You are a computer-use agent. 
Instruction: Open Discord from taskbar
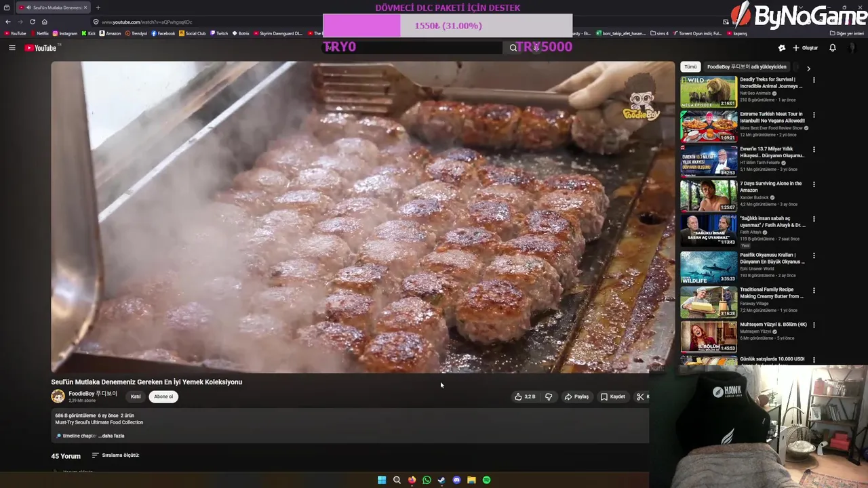pyautogui.click(x=456, y=480)
